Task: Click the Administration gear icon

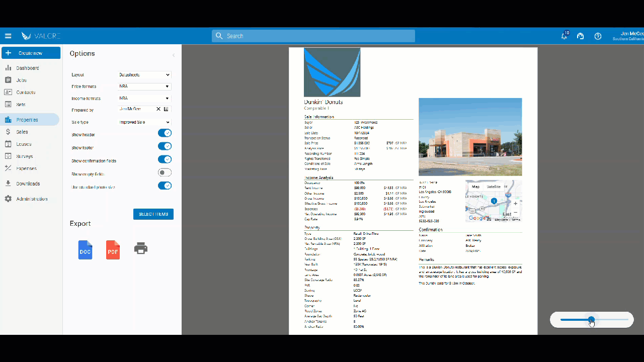Action: point(8,199)
